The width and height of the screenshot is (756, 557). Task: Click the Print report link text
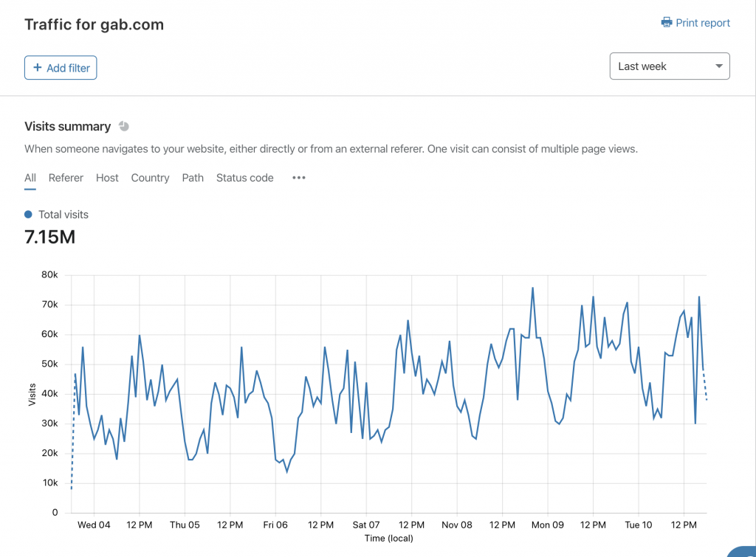coord(703,23)
